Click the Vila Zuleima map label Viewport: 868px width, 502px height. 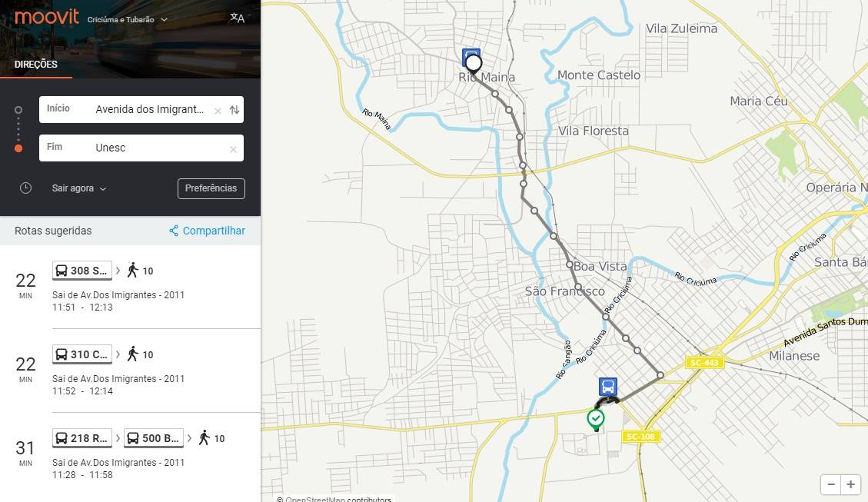(681, 28)
